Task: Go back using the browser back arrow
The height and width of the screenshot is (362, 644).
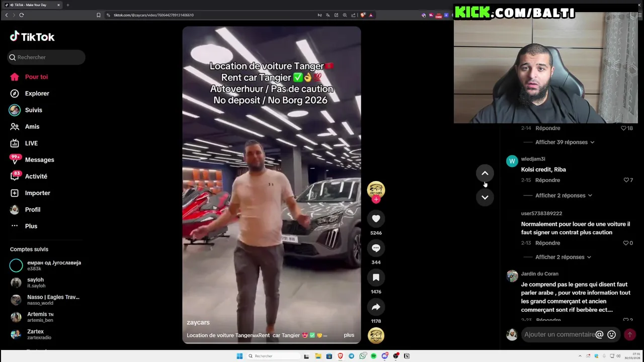Action: pyautogui.click(x=7, y=15)
